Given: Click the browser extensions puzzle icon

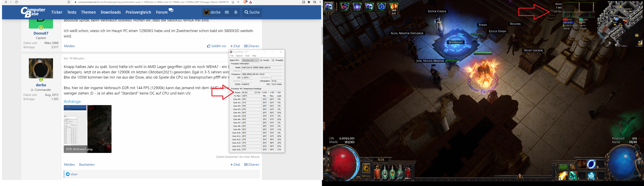Looking at the screenshot, I should (309, 2).
